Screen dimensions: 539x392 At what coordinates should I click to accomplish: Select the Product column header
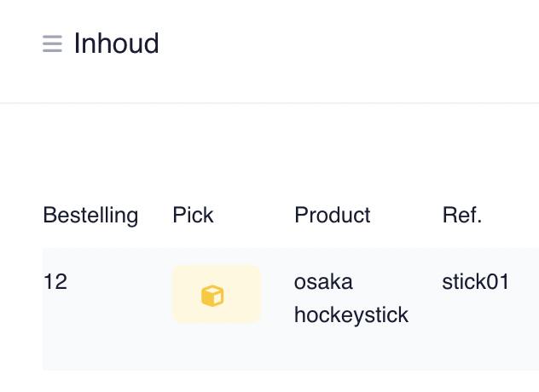333,215
